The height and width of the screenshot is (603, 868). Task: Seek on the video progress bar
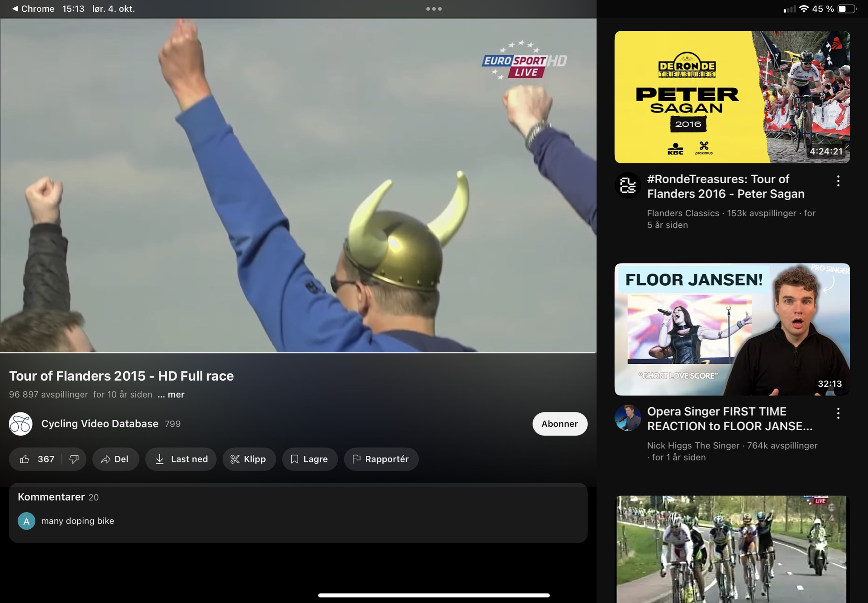click(x=298, y=352)
